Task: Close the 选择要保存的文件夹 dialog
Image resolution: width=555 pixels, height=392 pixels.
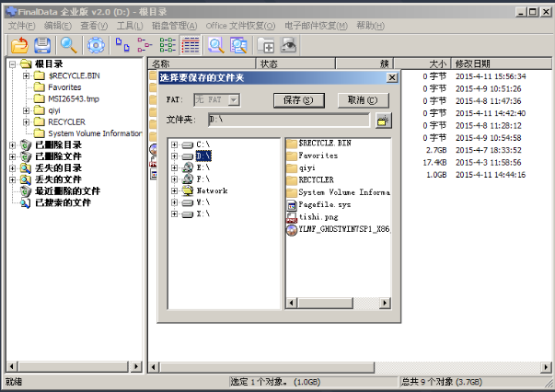Action: coord(392,78)
